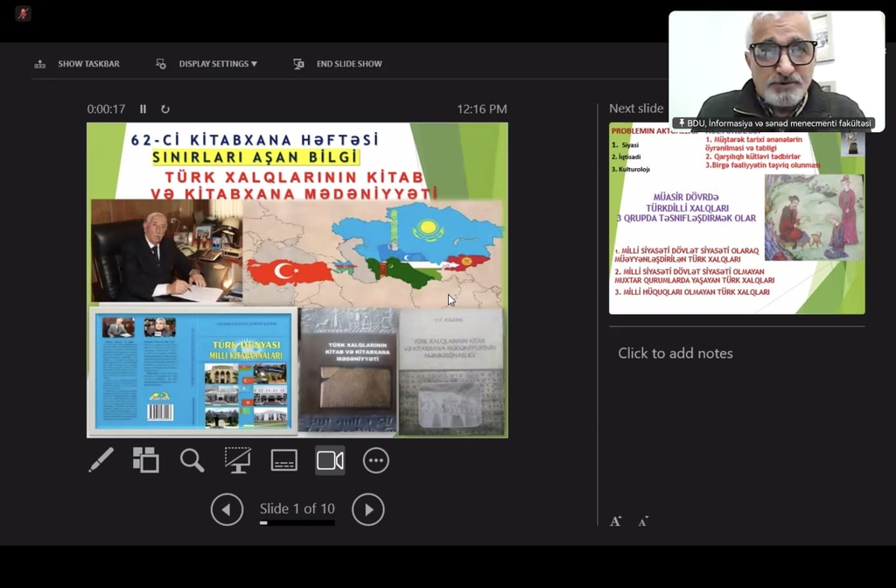Click the restart timer icon
Screen dimensions: 896x588
(165, 109)
